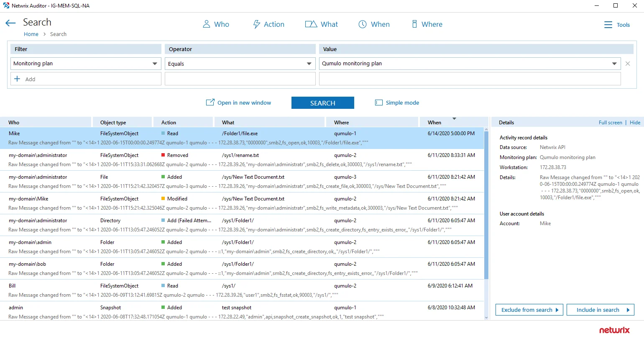Click the Home breadcrumb link
The image size is (644, 339).
point(31,34)
